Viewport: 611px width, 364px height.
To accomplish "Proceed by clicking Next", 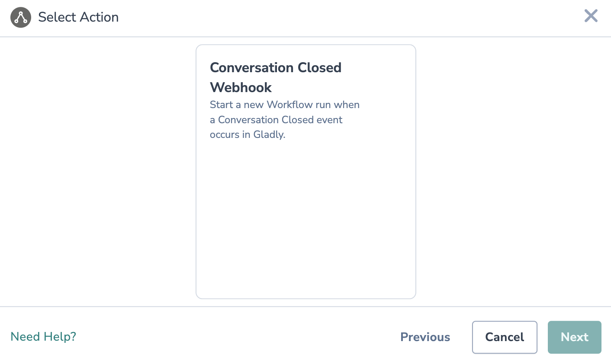I will pos(574,337).
